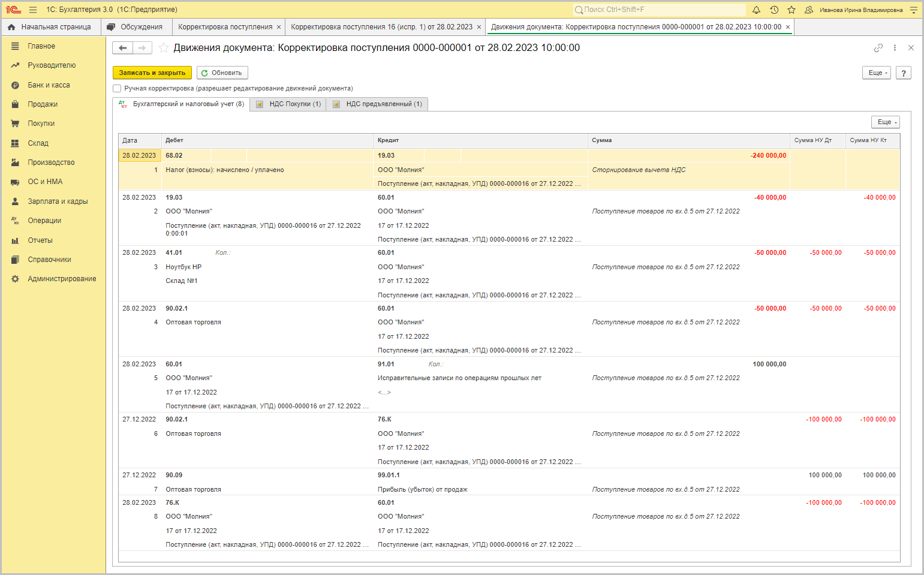Switch to Корректировка поступления tab
This screenshot has width=924, height=575.
coord(225,27)
